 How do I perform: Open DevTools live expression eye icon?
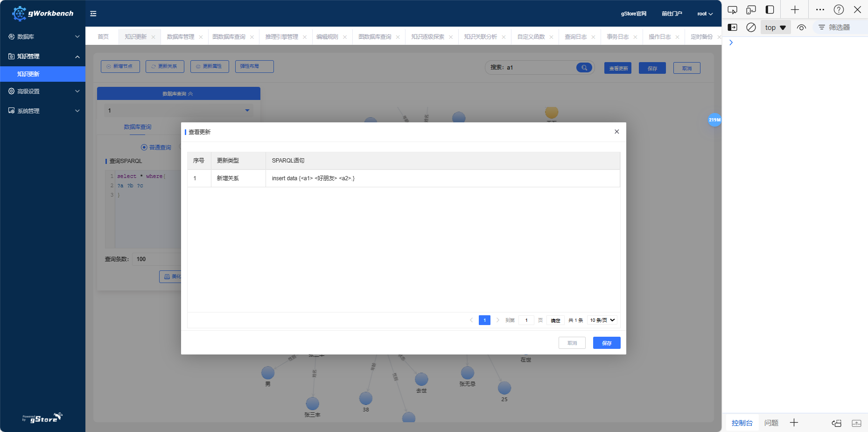[801, 28]
